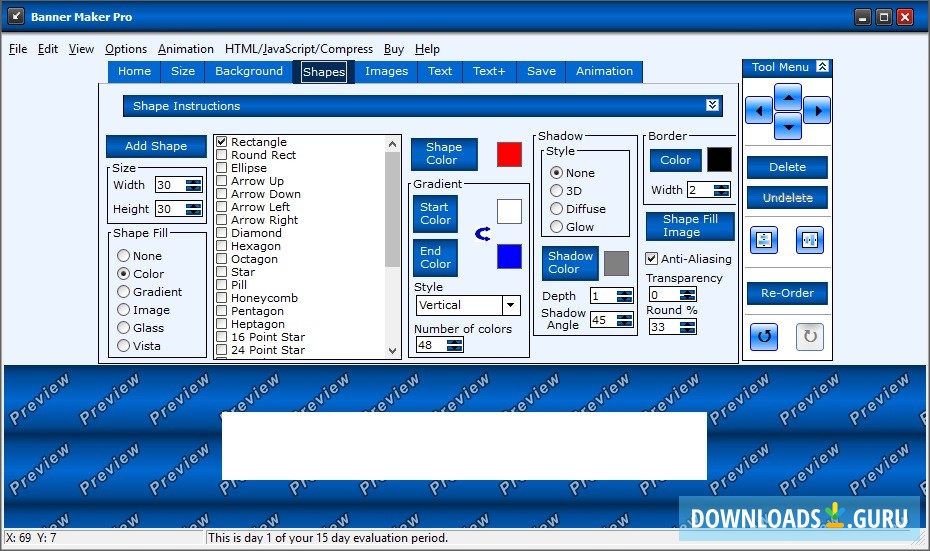
Task: Check the Hexagon shape
Action: pyautogui.click(x=222, y=246)
